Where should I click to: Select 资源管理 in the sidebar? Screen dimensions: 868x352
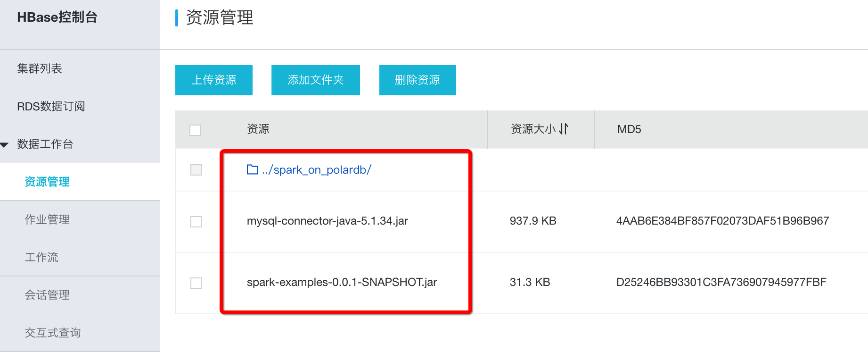tap(47, 182)
